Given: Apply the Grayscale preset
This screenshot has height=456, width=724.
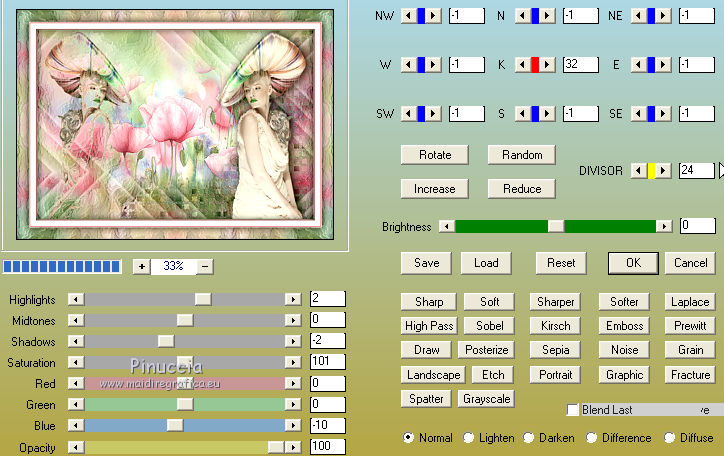Looking at the screenshot, I should [x=487, y=399].
